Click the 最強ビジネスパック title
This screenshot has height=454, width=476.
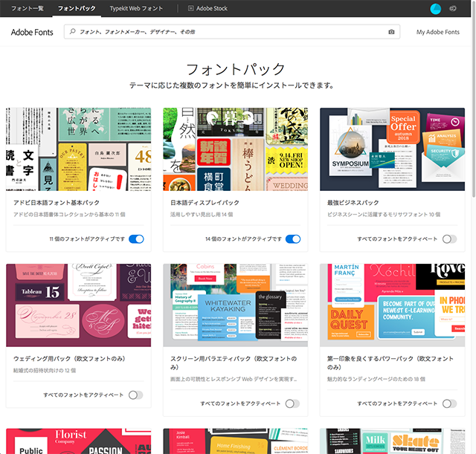353,203
